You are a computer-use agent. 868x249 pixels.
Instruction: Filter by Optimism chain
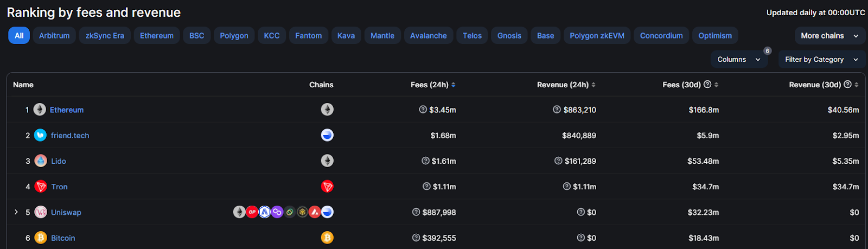click(715, 36)
